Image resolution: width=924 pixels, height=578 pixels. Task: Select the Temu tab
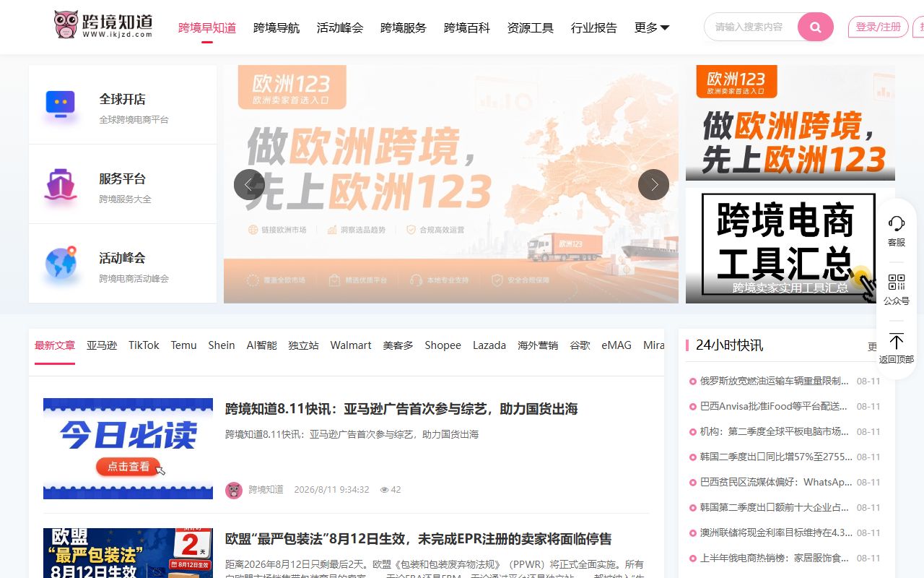[183, 345]
